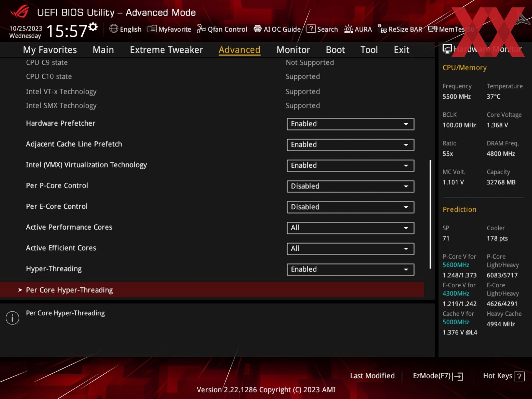Click the Active Efficient Cores label
Viewport: 532px width, 399px height.
pyautogui.click(x=61, y=248)
